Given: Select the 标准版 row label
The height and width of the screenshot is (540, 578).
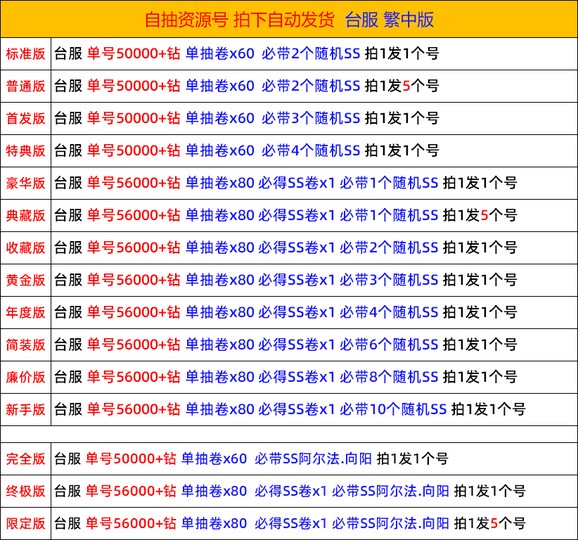Looking at the screenshot, I should [x=25, y=54].
